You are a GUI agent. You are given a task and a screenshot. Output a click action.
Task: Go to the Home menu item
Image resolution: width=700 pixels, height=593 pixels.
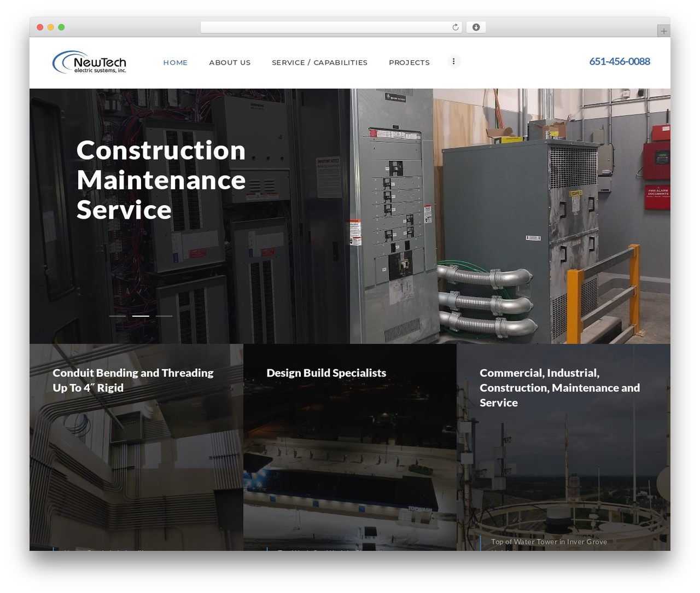(176, 62)
